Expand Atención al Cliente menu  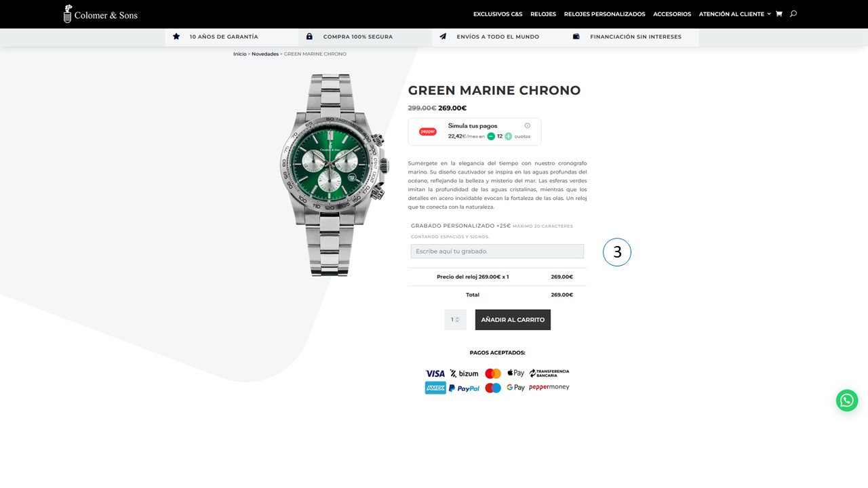(735, 14)
